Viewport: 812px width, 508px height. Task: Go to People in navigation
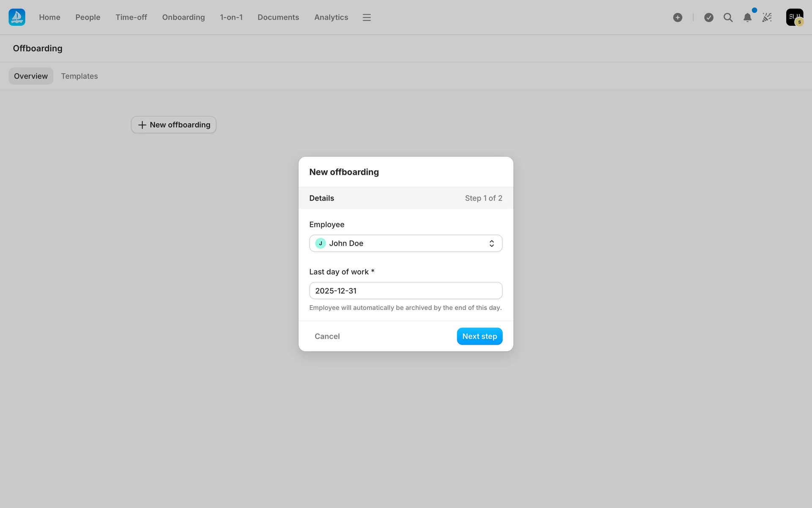(x=88, y=17)
